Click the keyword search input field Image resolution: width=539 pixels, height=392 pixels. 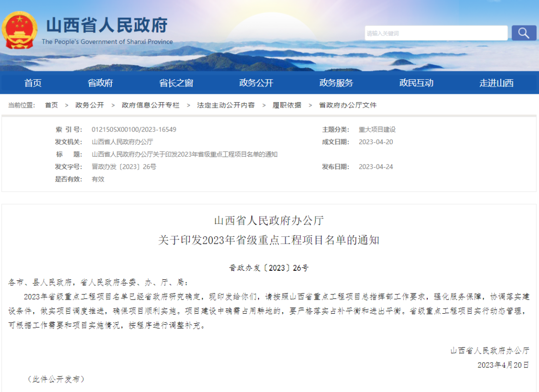[x=436, y=33]
